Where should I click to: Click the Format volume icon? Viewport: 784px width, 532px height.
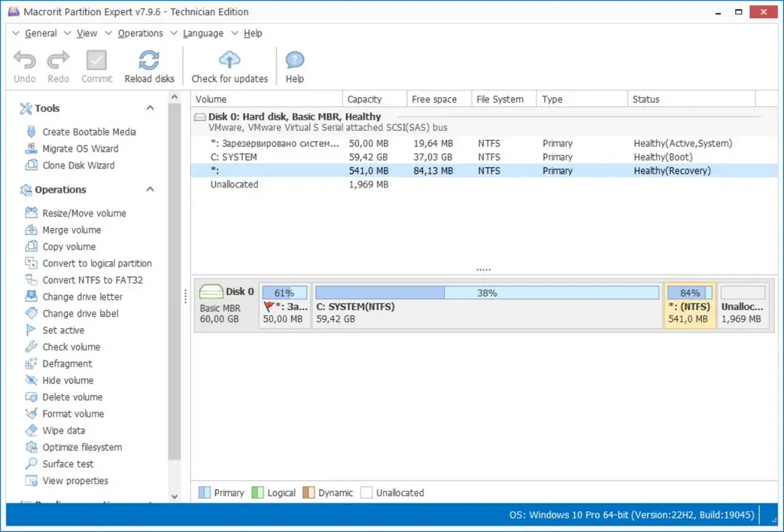pos(31,413)
